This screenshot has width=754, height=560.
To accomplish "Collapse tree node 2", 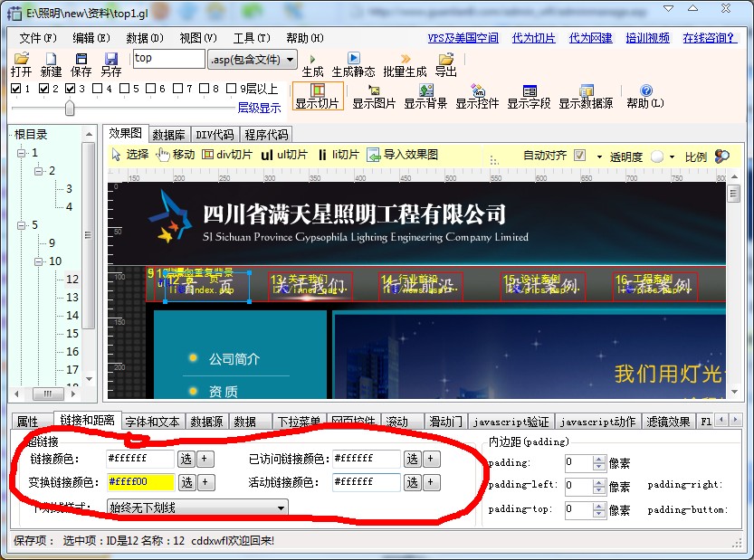I will [x=38, y=171].
